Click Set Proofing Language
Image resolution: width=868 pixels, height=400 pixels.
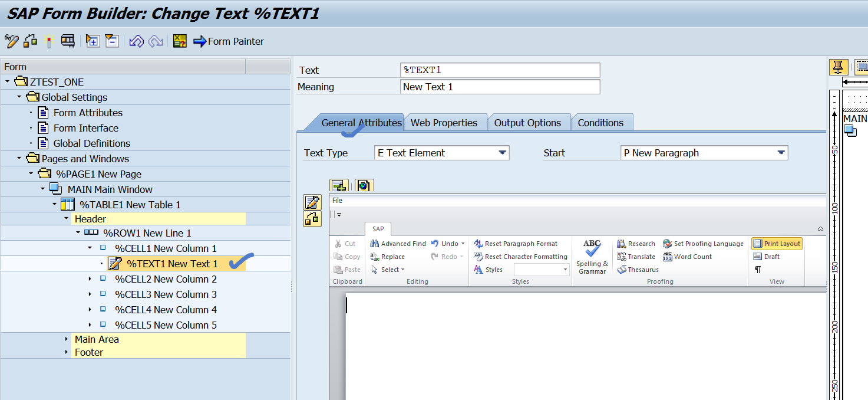pos(703,244)
